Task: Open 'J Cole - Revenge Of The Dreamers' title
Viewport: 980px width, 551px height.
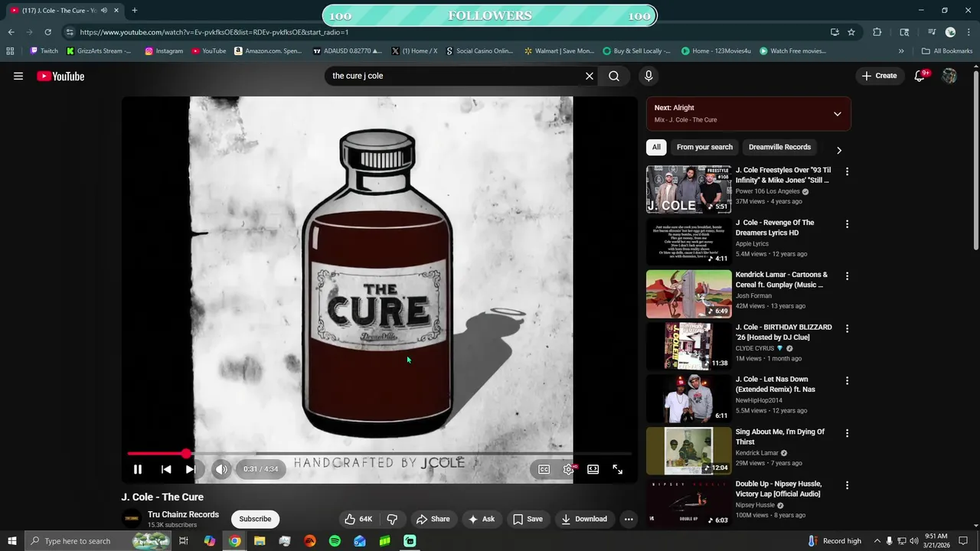Action: pos(775,227)
